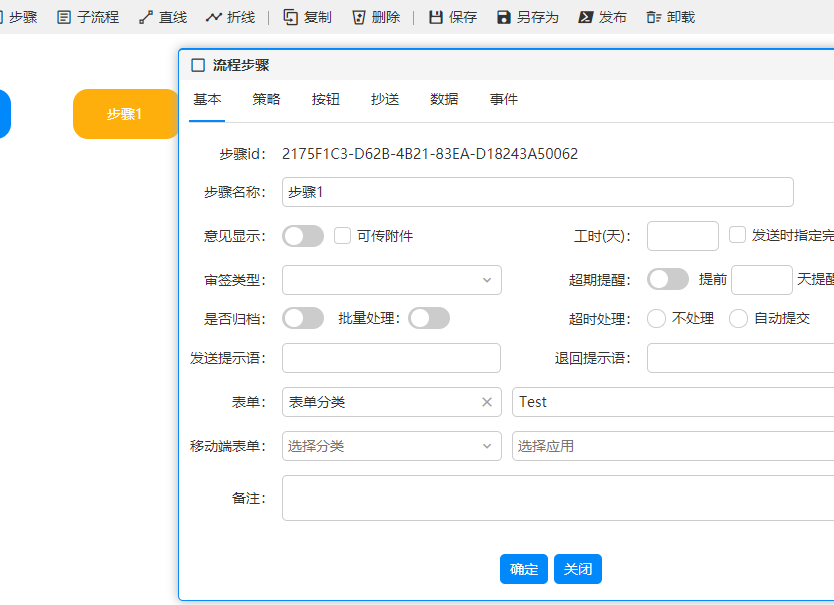Image resolution: width=834 pixels, height=605 pixels.
Task: Click the 关闭 close button
Action: [x=578, y=569]
